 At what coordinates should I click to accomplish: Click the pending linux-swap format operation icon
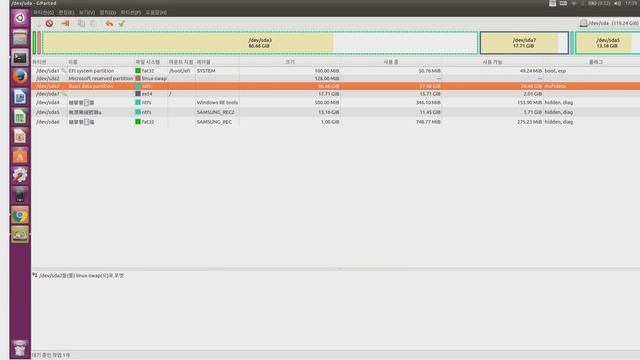point(35,275)
